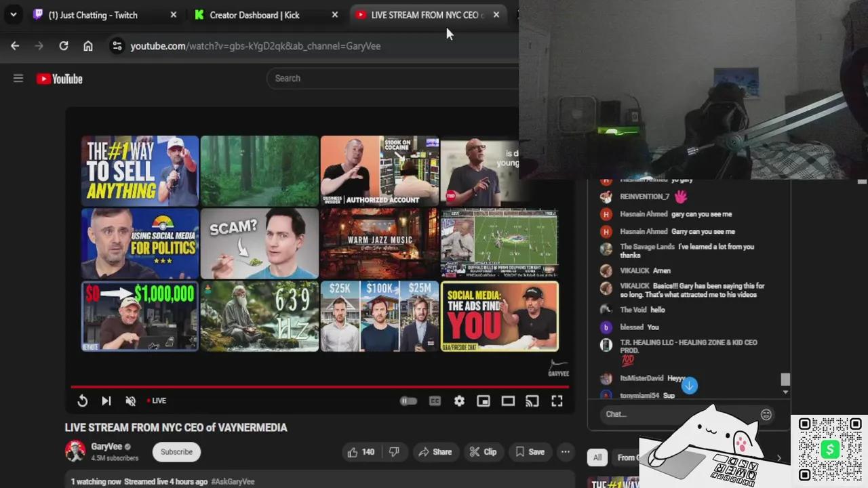Unmute the video with the speaker icon
This screenshot has height=488, width=868.
(x=131, y=401)
